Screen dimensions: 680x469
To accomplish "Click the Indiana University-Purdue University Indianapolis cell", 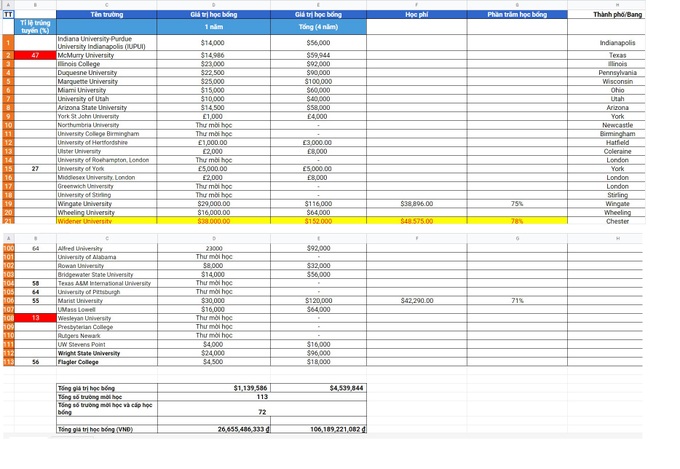I will tap(107, 43).
